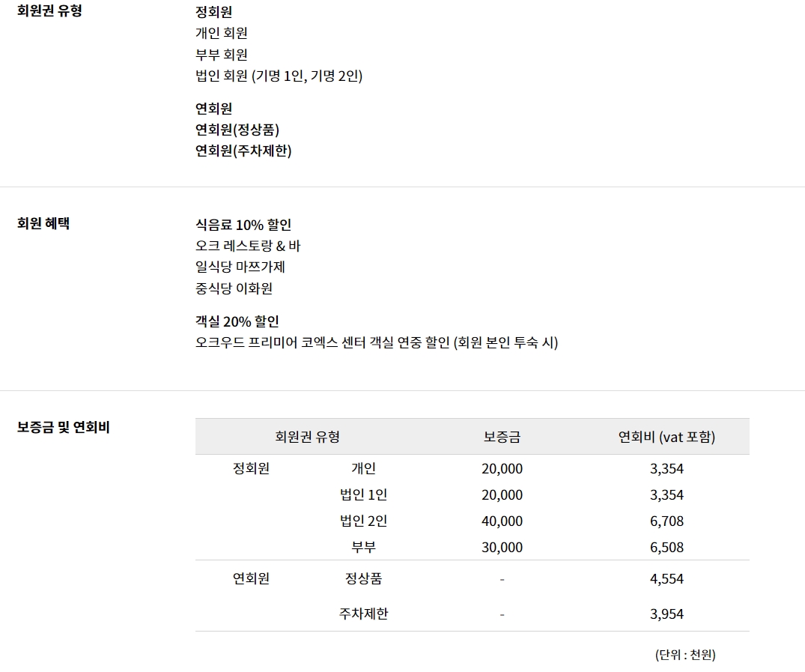805x672 pixels.
Task: Click the 회원권 유형 table column header
Action: point(308,437)
